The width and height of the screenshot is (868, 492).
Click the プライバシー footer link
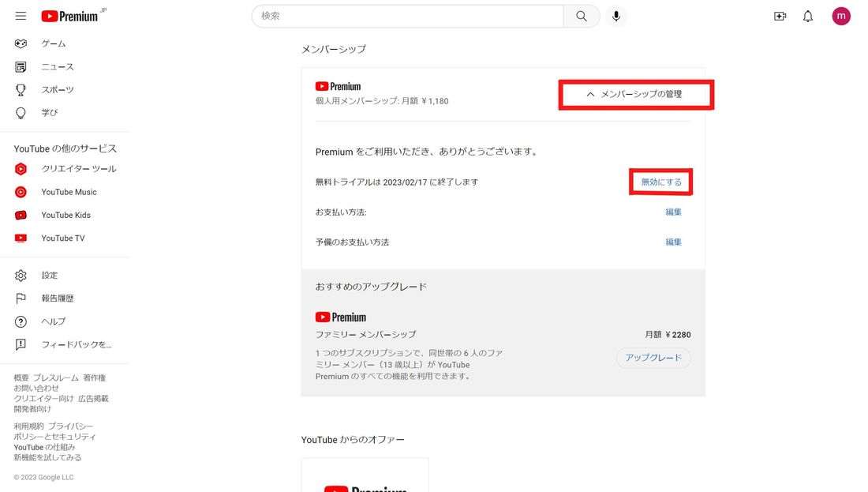[70, 426]
